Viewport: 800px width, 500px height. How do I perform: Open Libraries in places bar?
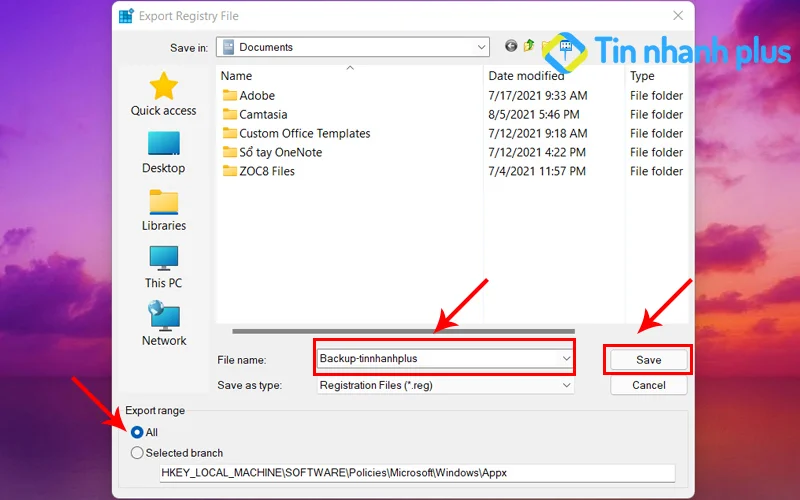tap(163, 210)
